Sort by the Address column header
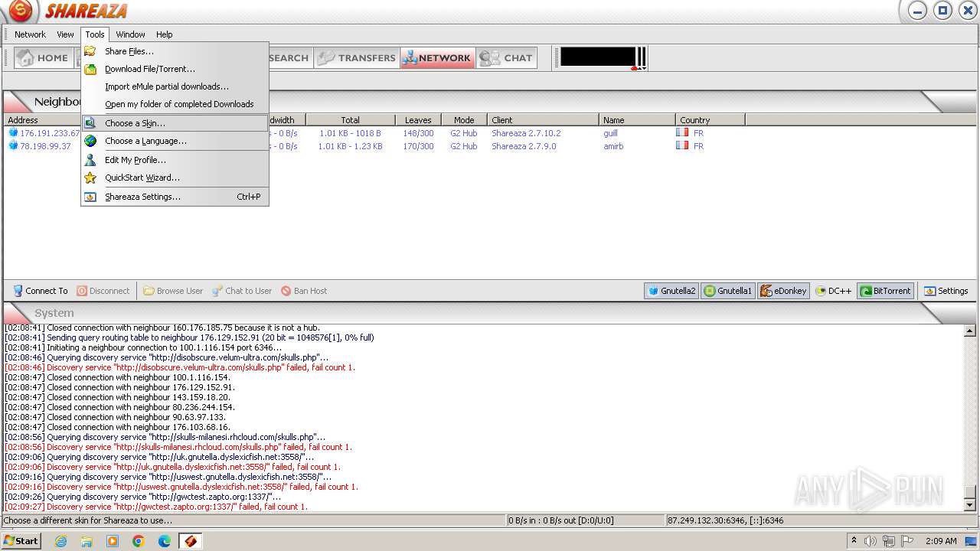Screen dimensions: 980x551 (x=42, y=120)
